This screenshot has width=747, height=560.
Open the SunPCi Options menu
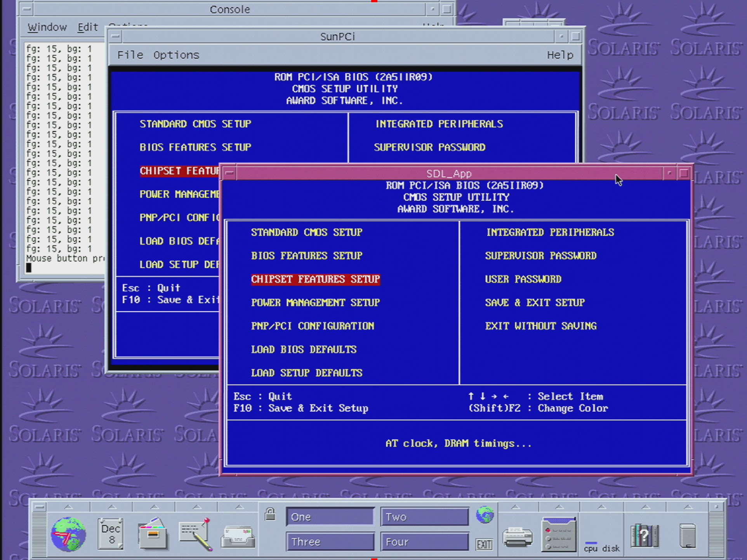point(176,55)
